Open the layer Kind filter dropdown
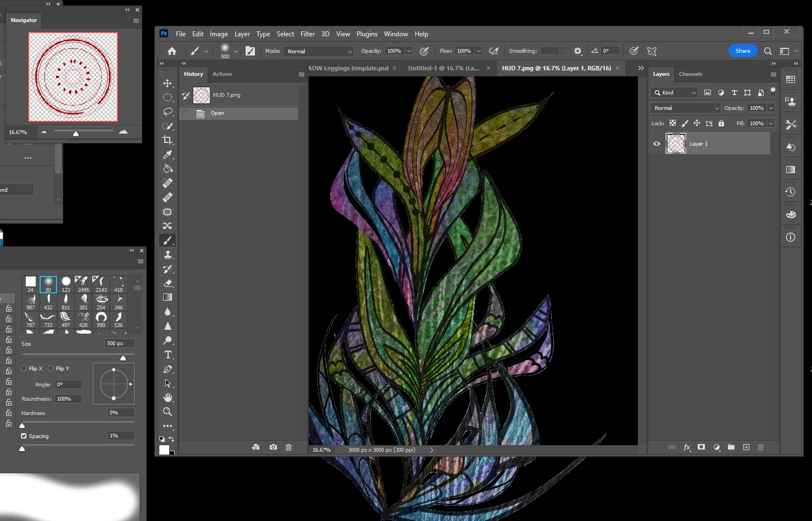Screen dimensions: 812x521 pos(674,93)
